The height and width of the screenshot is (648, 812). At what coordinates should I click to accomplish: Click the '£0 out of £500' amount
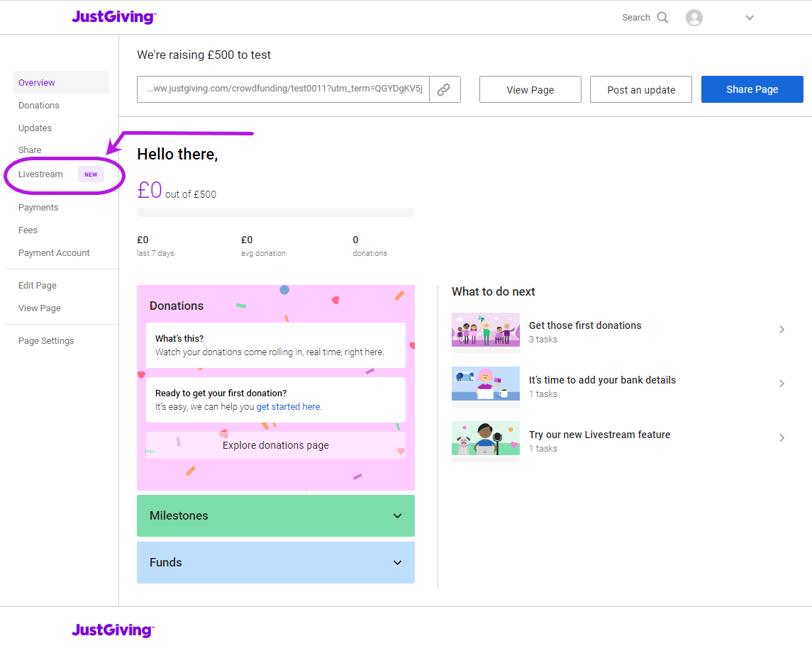(x=177, y=191)
